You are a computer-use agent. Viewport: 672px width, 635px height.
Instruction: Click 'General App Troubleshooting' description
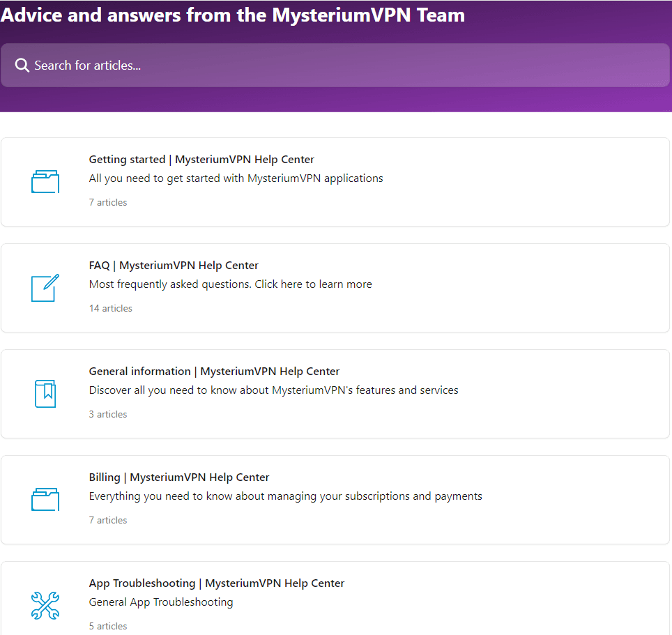point(161,602)
